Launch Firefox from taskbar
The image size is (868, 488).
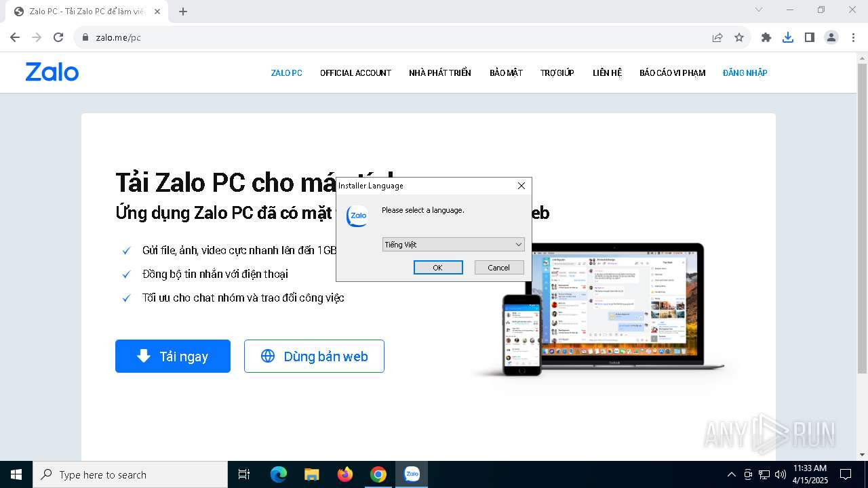[x=345, y=474]
